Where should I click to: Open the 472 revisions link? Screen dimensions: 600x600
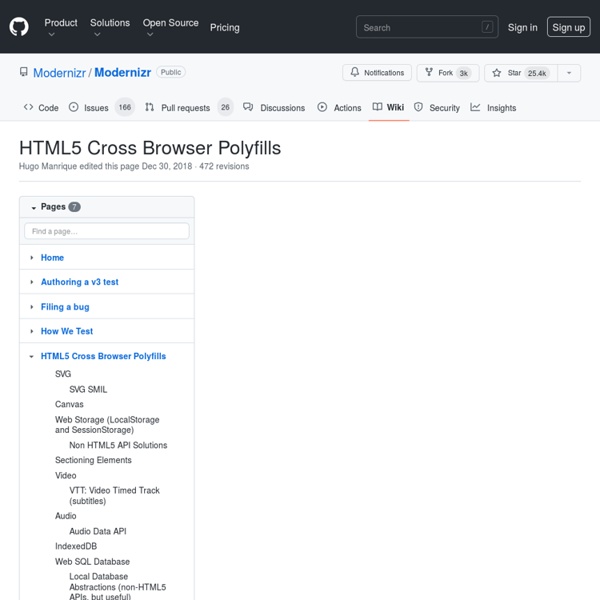[224, 166]
